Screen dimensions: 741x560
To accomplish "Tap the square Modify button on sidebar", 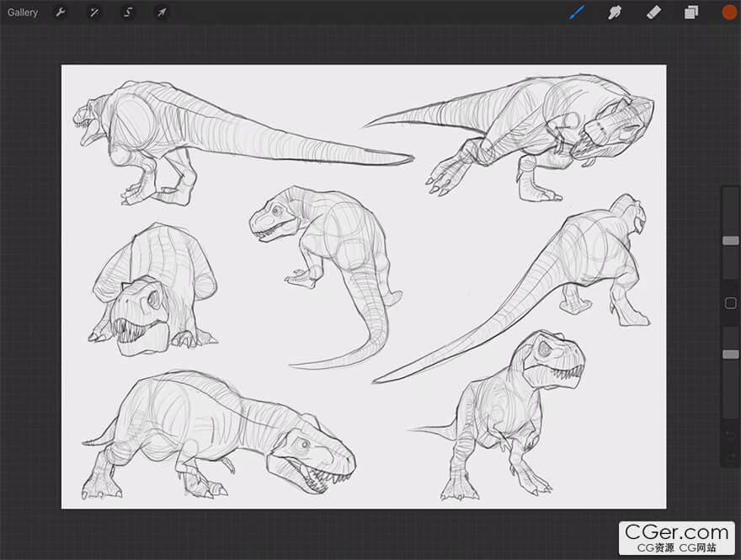I will click(x=730, y=303).
